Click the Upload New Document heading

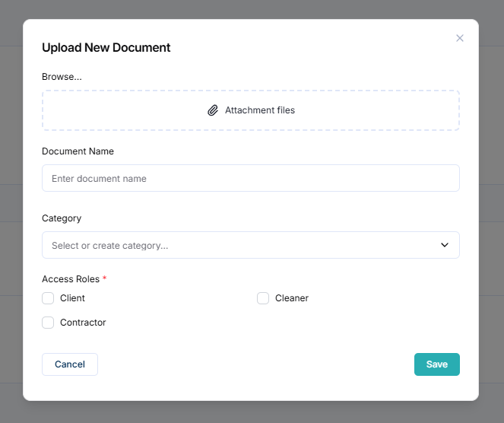point(106,48)
